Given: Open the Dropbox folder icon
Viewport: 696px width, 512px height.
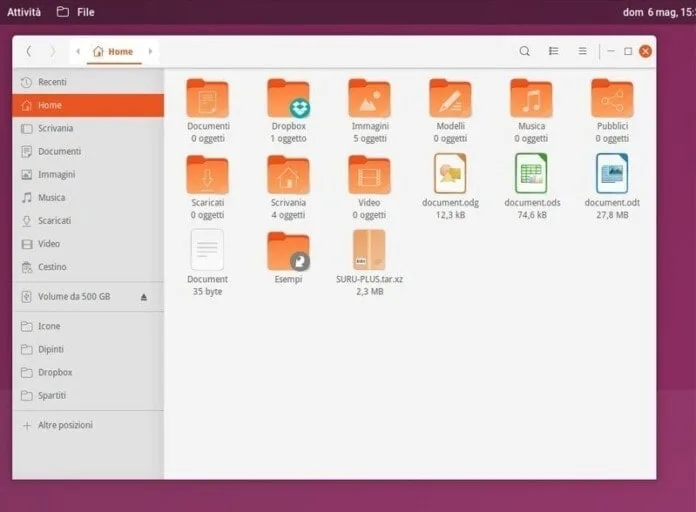Looking at the screenshot, I should 288,99.
